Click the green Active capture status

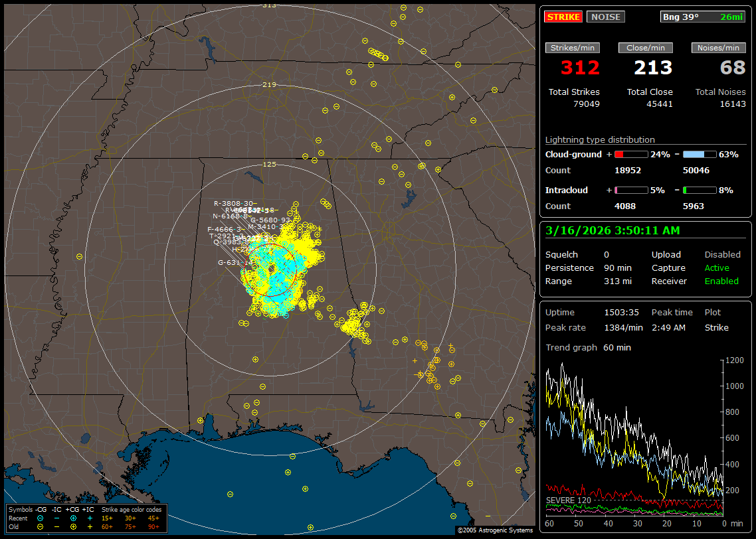pyautogui.click(x=717, y=268)
